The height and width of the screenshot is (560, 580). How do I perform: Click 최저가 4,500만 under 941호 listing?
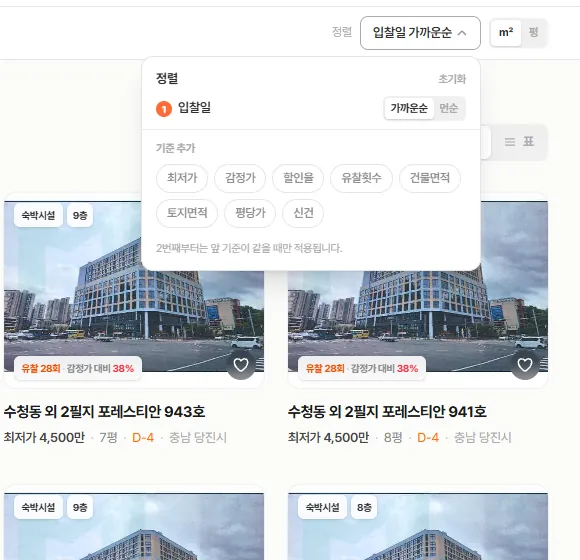click(x=328, y=438)
